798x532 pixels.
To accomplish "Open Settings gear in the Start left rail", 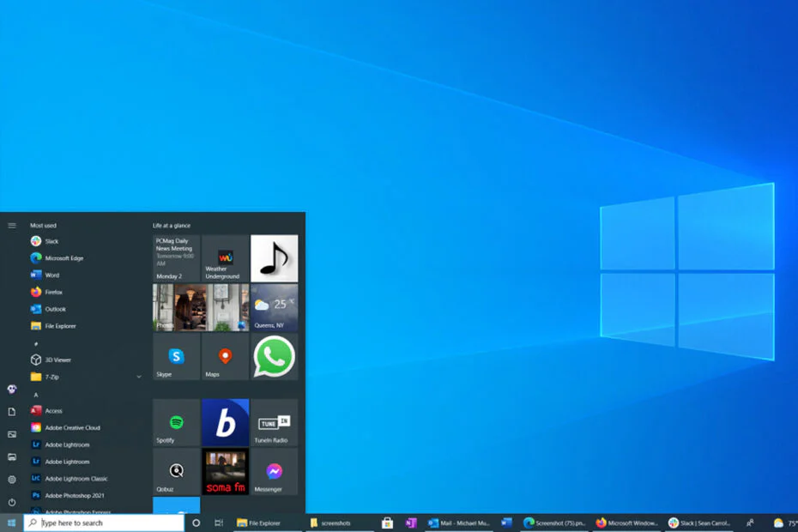I will click(x=12, y=480).
